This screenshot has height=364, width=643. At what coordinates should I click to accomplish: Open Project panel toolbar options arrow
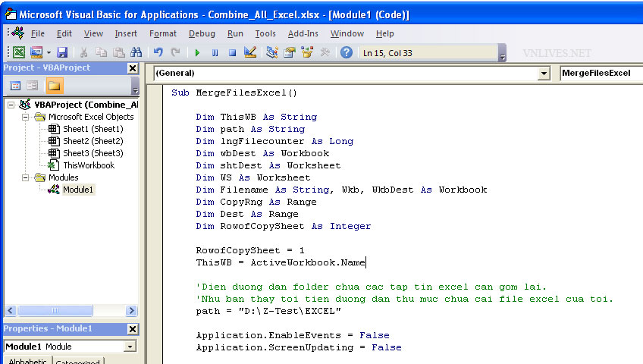click(x=135, y=86)
